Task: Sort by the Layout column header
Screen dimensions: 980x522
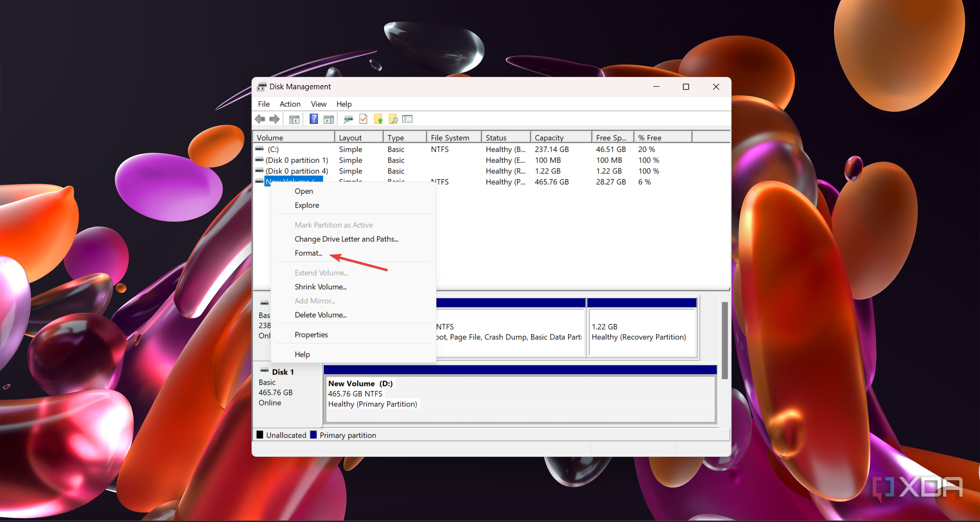Action: 359,138
